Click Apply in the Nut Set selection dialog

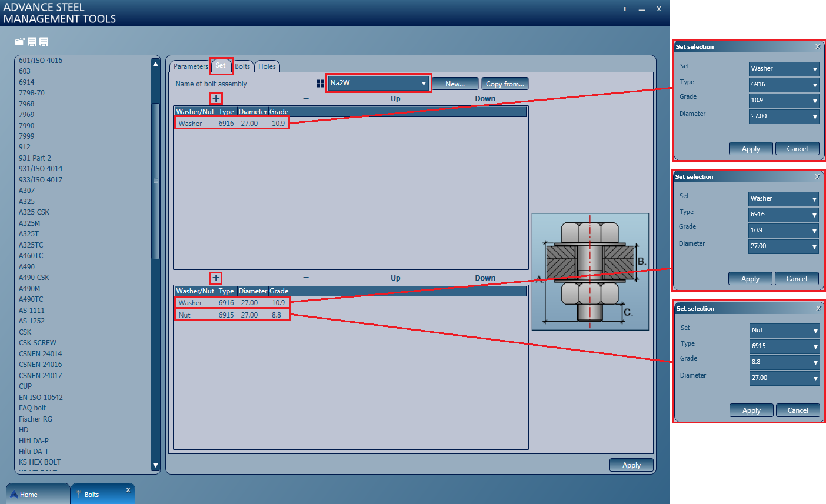click(751, 410)
